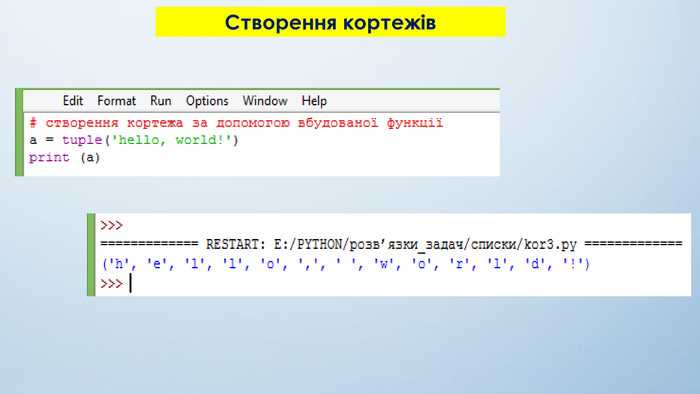Open the Format menu

coord(117,101)
